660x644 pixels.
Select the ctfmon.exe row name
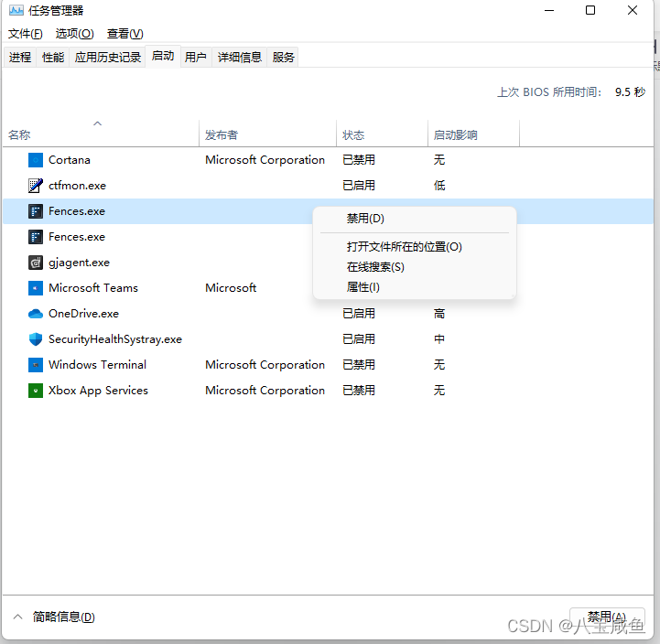pyautogui.click(x=78, y=186)
